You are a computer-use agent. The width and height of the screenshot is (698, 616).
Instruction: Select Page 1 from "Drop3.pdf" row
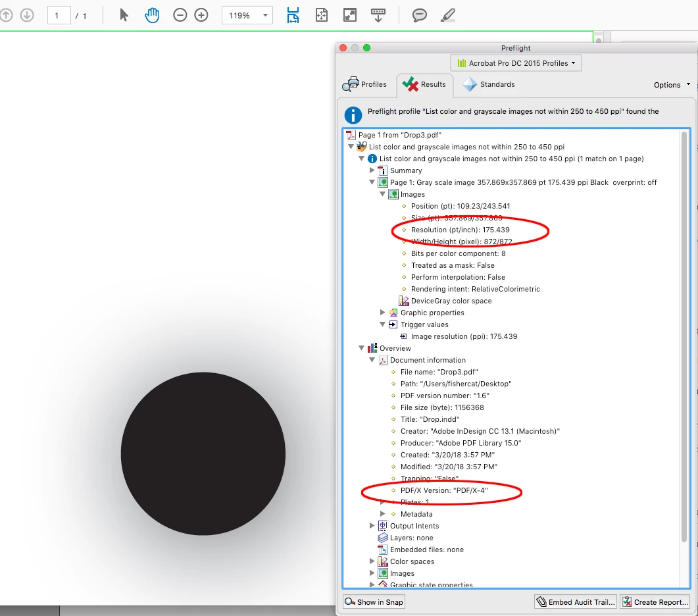point(400,135)
